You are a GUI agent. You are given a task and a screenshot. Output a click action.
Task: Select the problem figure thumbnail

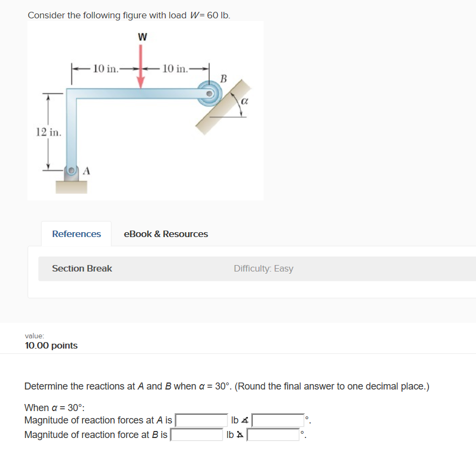click(145, 110)
